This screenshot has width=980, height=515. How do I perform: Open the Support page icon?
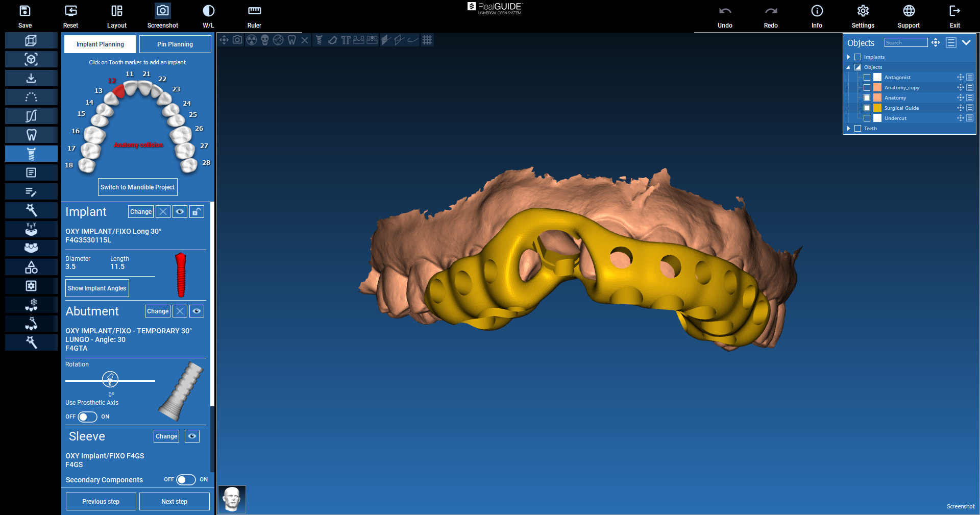tap(909, 11)
